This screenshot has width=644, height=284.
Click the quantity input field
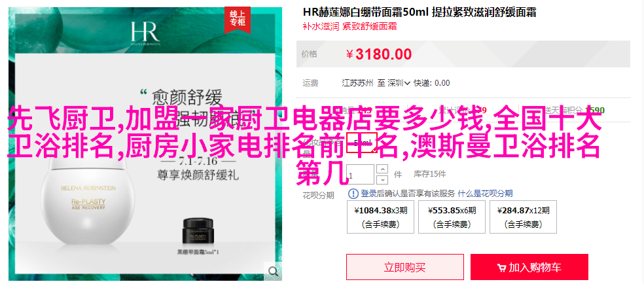point(361,175)
